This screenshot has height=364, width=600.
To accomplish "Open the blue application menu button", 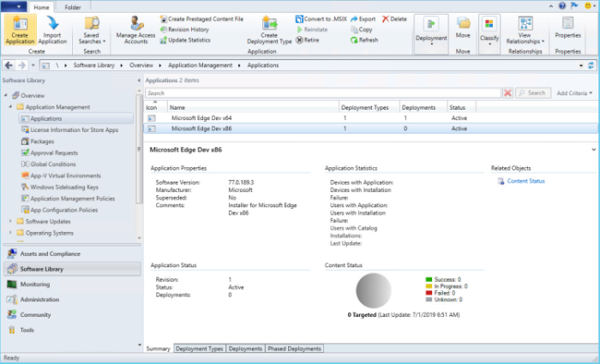I will pos(14,7).
